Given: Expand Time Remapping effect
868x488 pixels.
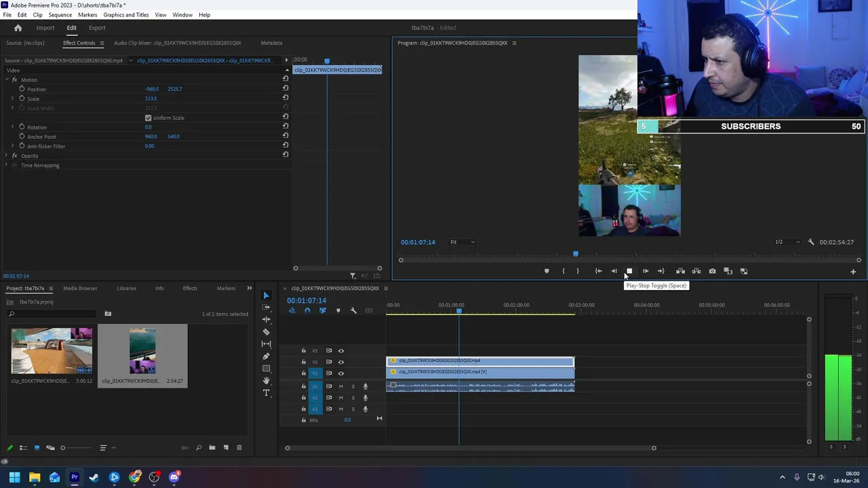Looking at the screenshot, I should (x=7, y=165).
